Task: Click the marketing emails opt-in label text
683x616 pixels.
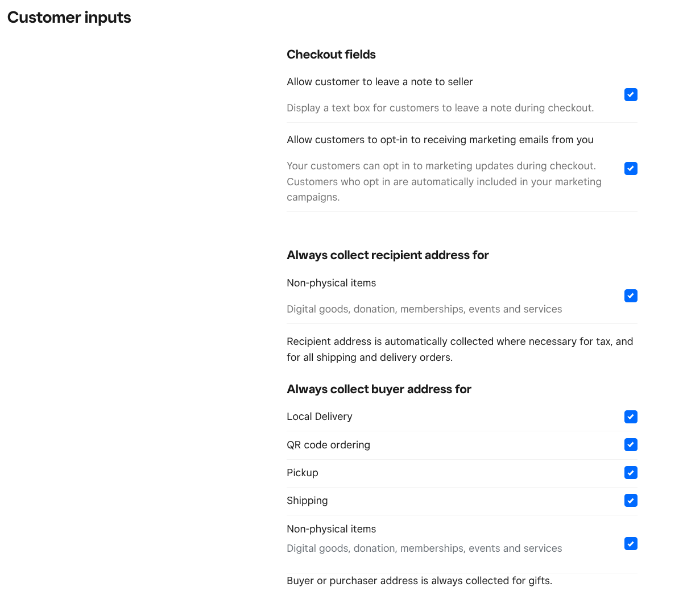Action: (440, 140)
